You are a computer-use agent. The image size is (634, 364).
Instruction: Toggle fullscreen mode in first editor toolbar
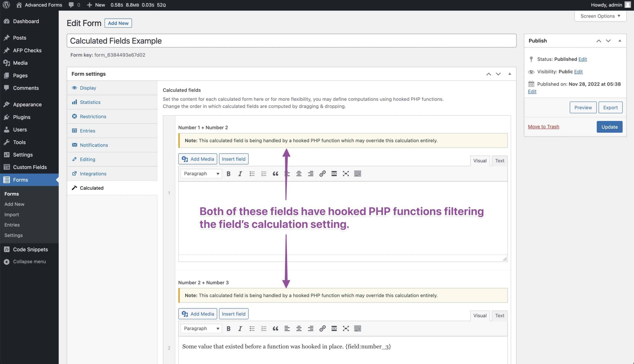[x=345, y=174]
